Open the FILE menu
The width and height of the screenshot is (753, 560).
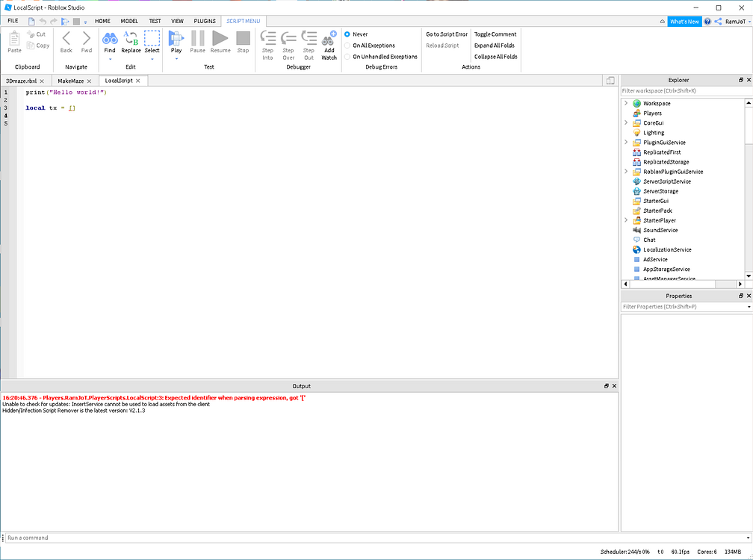click(x=13, y=21)
